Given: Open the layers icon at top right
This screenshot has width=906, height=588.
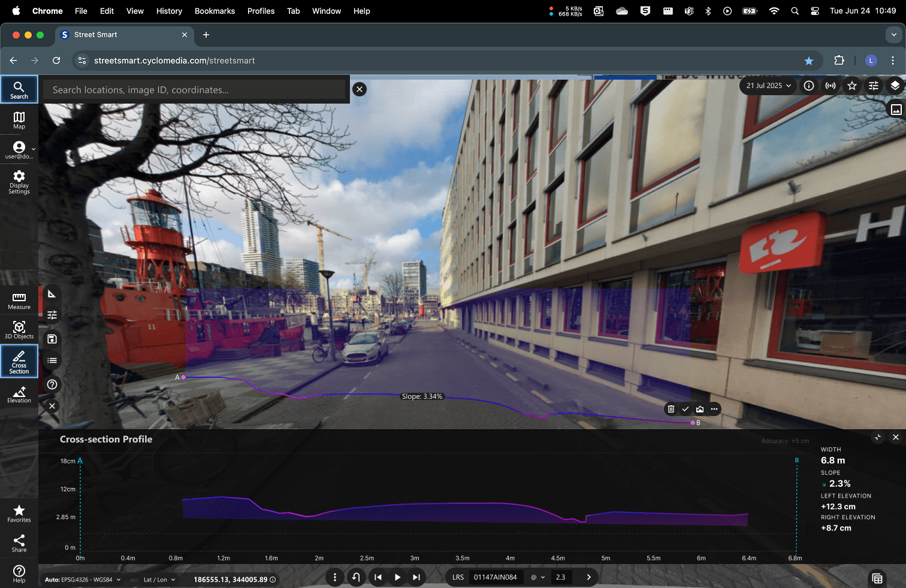Looking at the screenshot, I should tap(895, 86).
